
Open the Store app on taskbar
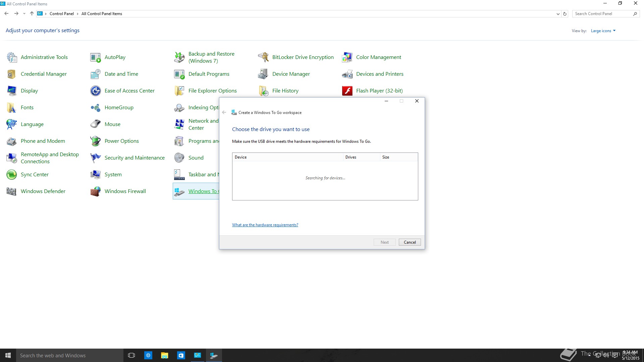[181, 355]
